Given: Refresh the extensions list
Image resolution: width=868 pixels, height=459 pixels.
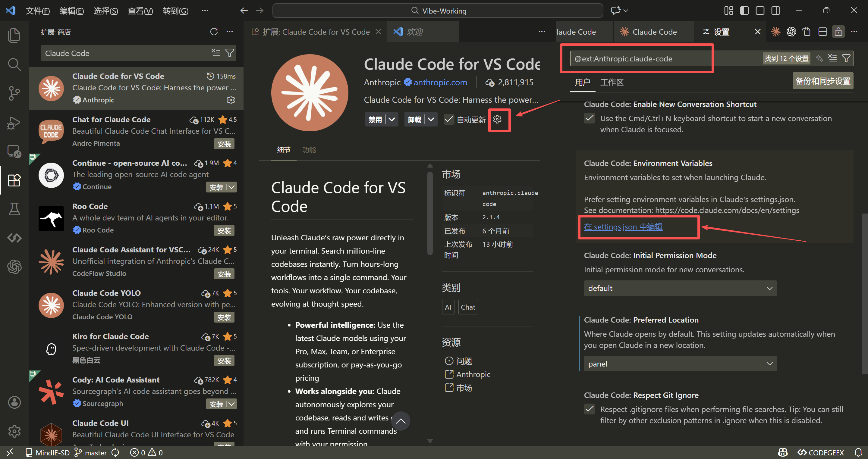Looking at the screenshot, I should [x=214, y=31].
